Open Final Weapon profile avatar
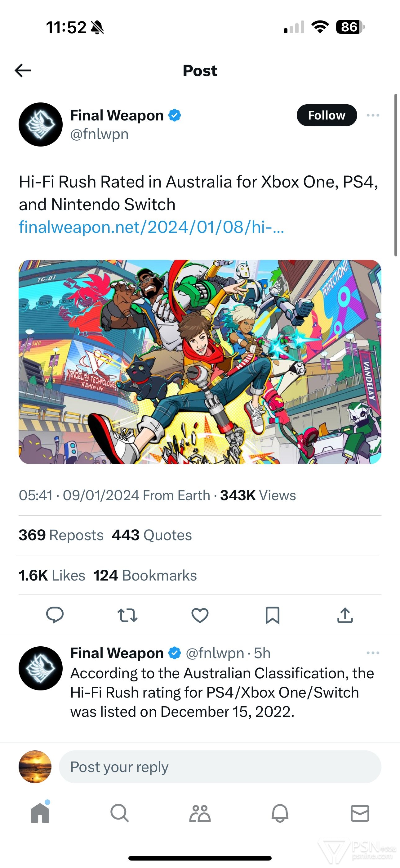 40,124
